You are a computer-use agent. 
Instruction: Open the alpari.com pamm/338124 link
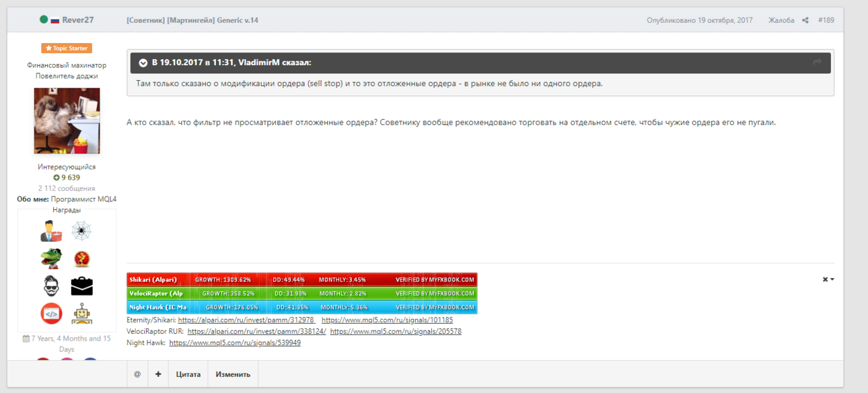click(256, 332)
